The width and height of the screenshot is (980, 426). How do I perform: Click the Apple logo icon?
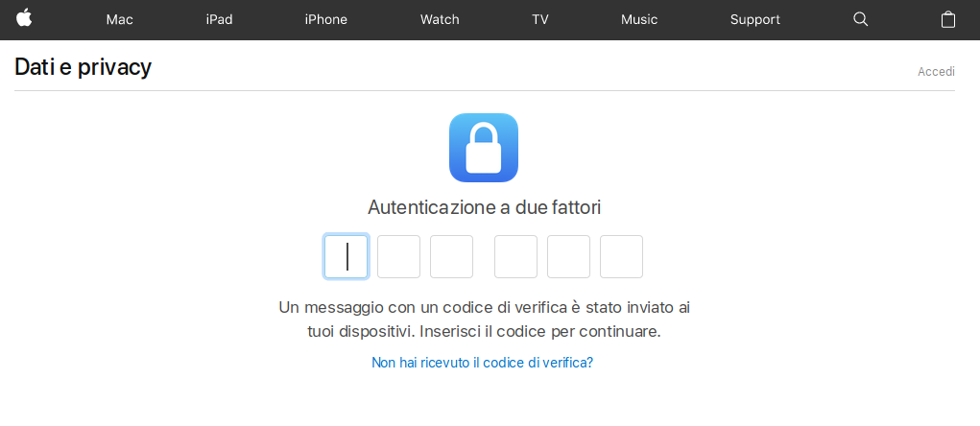(24, 18)
